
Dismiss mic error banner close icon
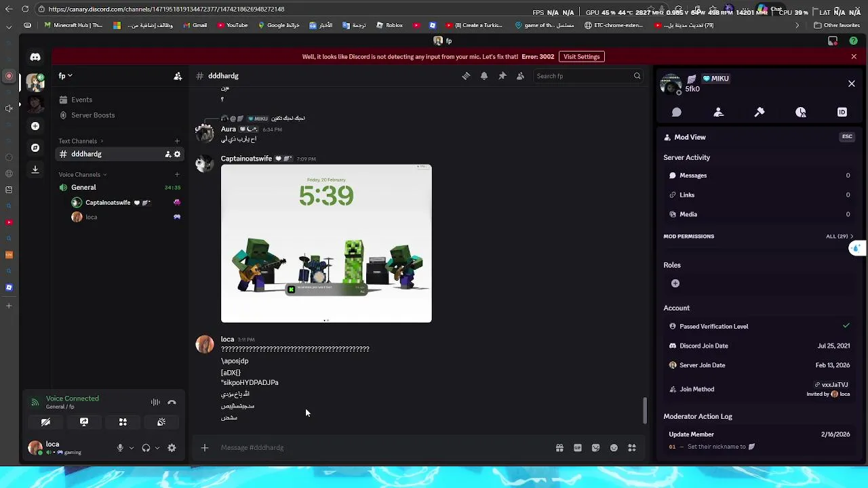[854, 57]
